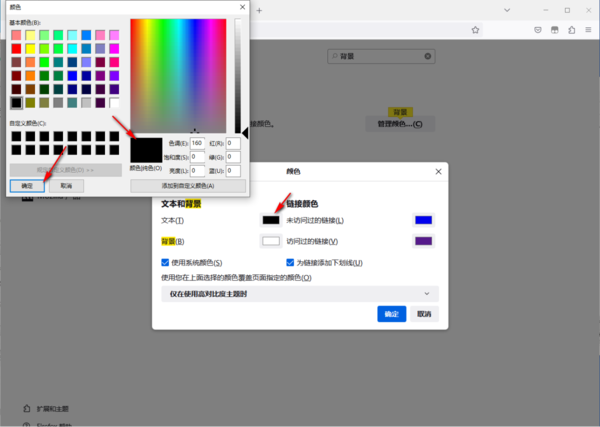This screenshot has height=427, width=600.
Task: Click the 色调 hue input field
Action: pos(198,143)
